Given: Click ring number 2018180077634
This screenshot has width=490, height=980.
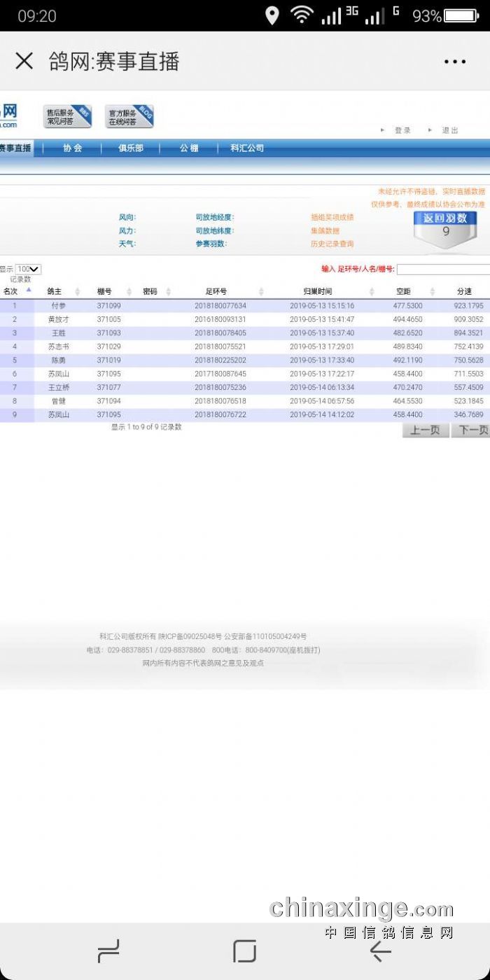Looking at the screenshot, I should coord(220,306).
